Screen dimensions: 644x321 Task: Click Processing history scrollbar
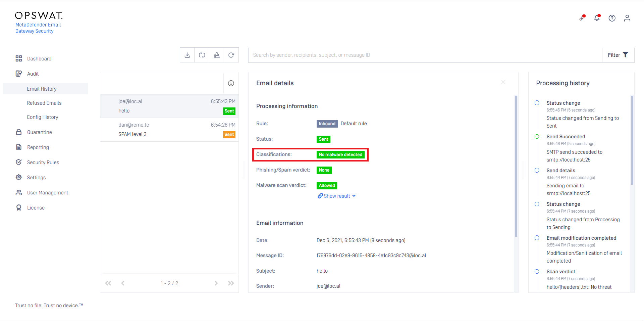pyautogui.click(x=632, y=140)
